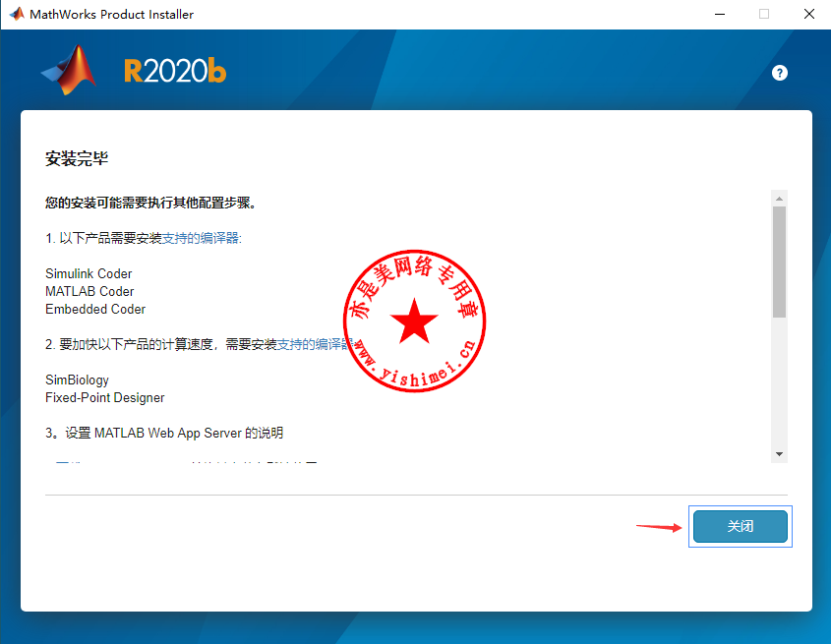Click the Embedded Coder product name
Image resolution: width=831 pixels, height=644 pixels.
[x=95, y=310]
